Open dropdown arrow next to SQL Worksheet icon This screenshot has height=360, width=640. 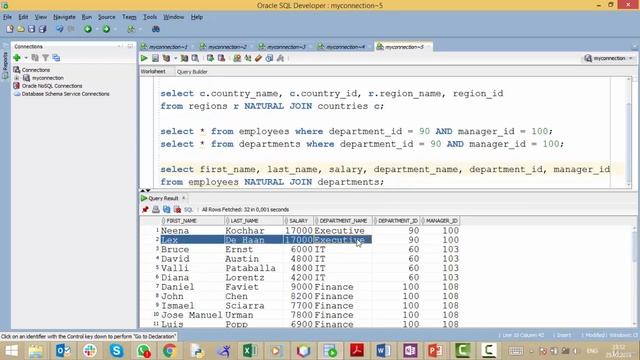pos(140,29)
